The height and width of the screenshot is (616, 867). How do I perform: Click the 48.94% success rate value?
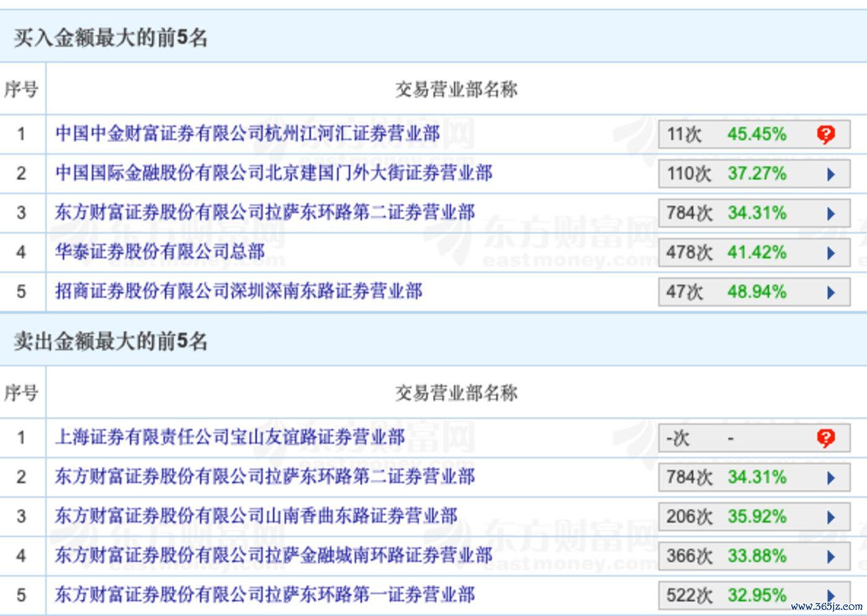(x=757, y=292)
